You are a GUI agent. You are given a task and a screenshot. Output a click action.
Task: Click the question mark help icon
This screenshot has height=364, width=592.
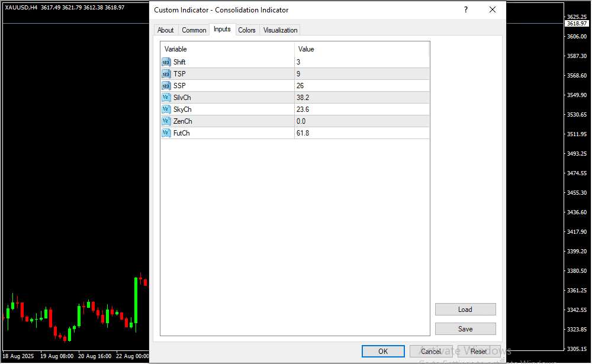pyautogui.click(x=466, y=10)
